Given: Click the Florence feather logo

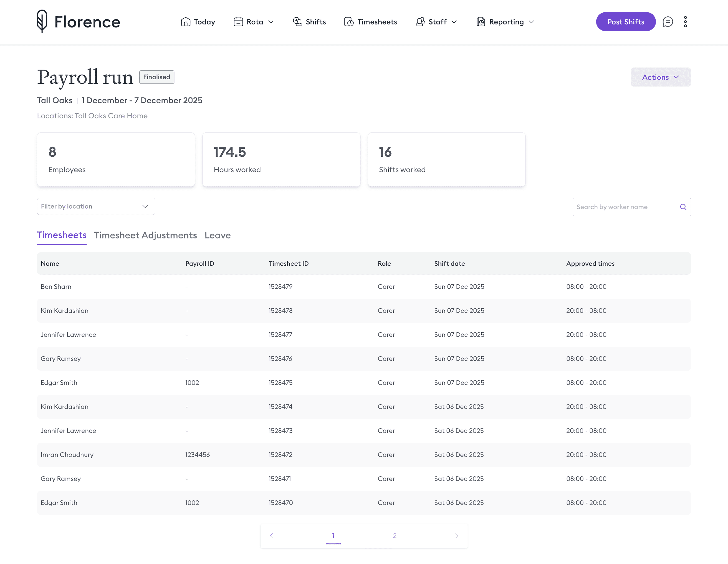Looking at the screenshot, I should (42, 21).
